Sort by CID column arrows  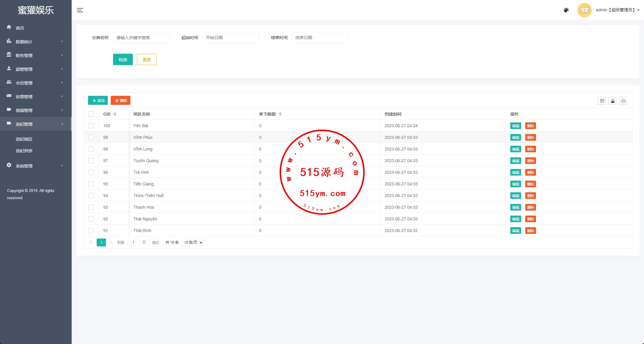pos(115,114)
